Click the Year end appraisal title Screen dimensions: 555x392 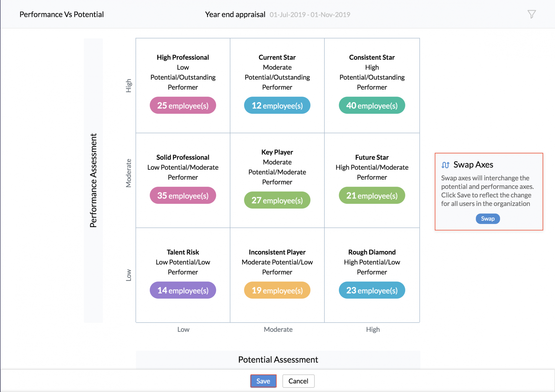coord(235,14)
